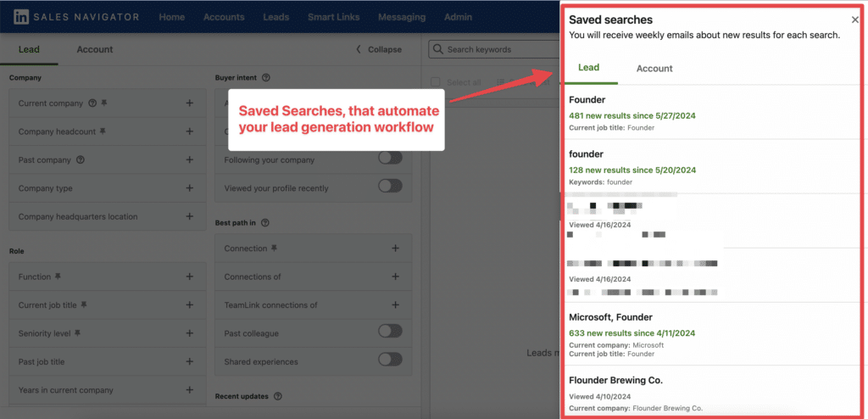Expand Past company filter plus

click(x=189, y=159)
